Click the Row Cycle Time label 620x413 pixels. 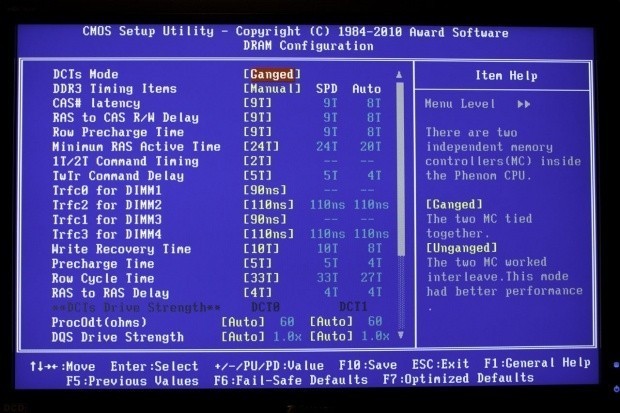[x=103, y=278]
